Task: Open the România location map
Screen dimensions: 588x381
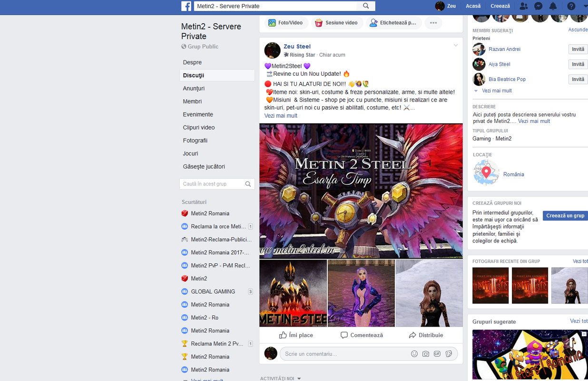Action: tap(486, 172)
